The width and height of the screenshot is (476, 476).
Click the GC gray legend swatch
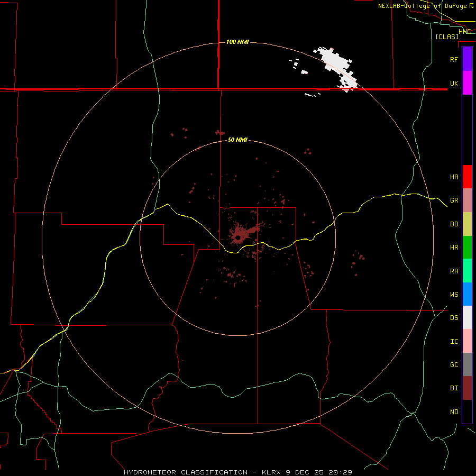[467, 364]
